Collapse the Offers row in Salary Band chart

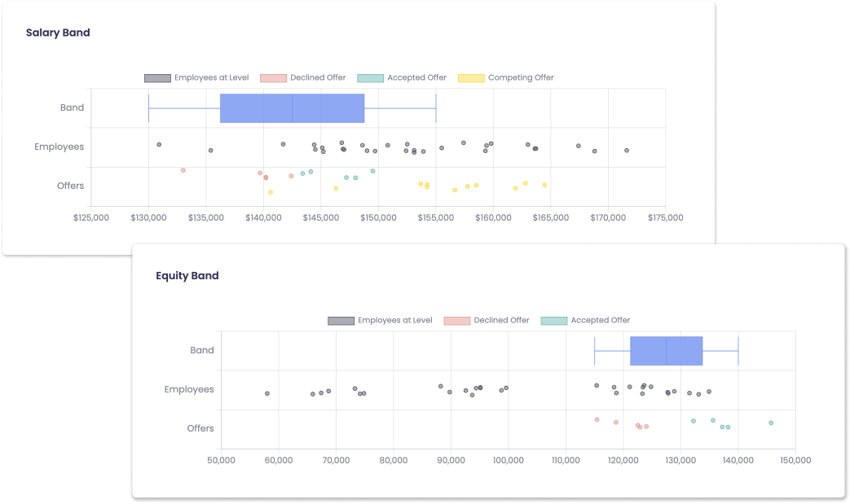[x=71, y=186]
